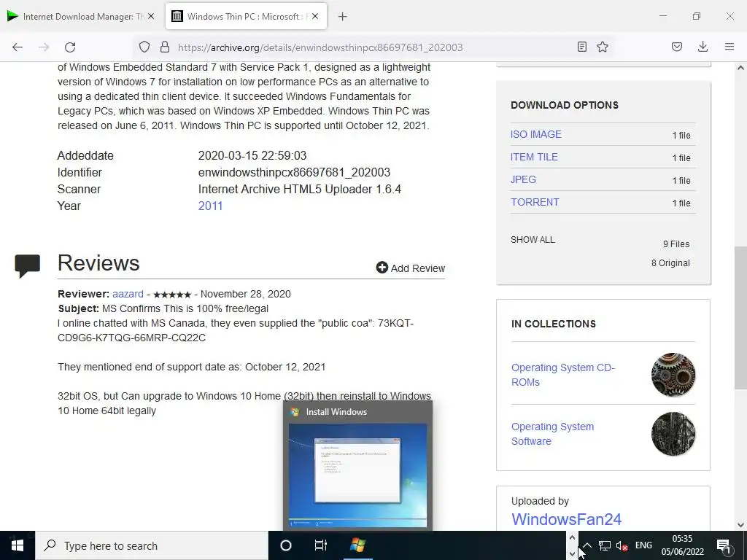Select the Windows Thin PC tab
Viewport: 747px width, 560px height.
[247, 16]
